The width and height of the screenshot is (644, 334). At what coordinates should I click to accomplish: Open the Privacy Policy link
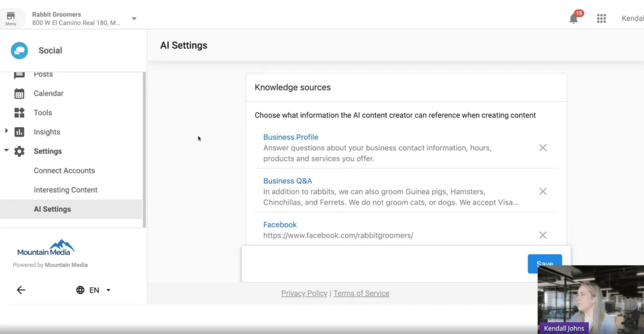pyautogui.click(x=304, y=294)
